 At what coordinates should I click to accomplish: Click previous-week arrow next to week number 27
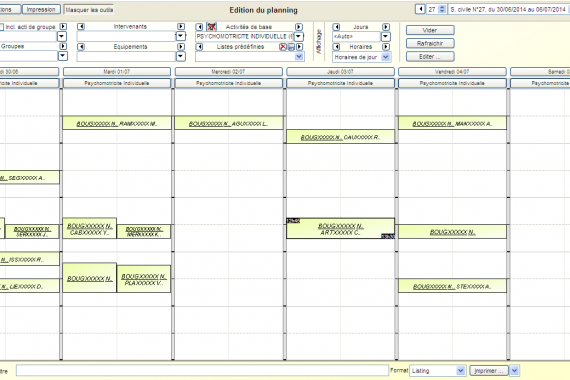click(x=420, y=9)
